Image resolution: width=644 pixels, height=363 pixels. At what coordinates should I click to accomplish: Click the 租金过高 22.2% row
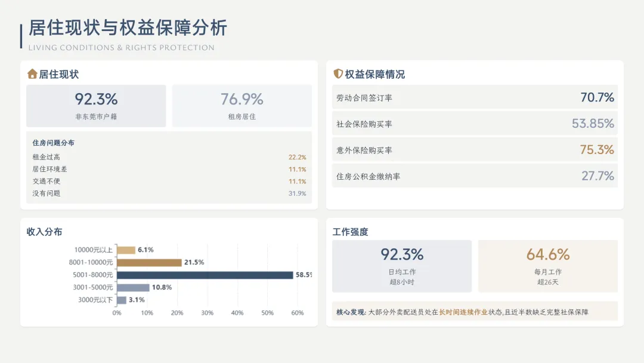coord(169,157)
